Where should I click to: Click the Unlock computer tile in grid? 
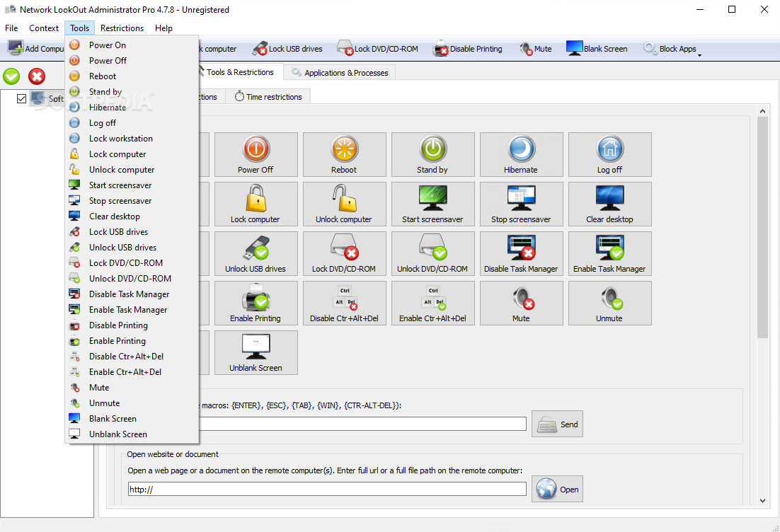(x=344, y=204)
